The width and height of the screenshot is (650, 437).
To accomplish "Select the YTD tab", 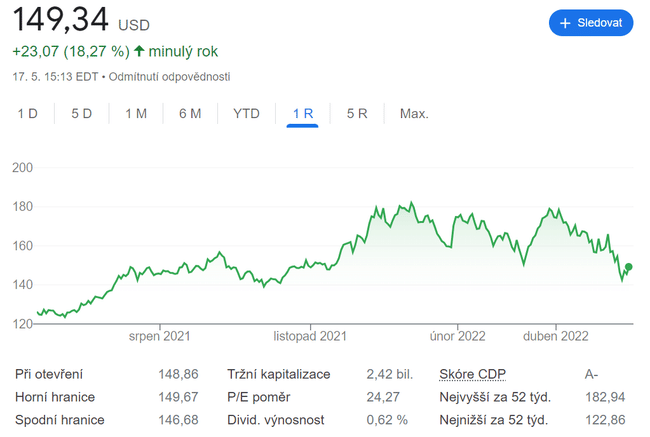I will (x=246, y=114).
